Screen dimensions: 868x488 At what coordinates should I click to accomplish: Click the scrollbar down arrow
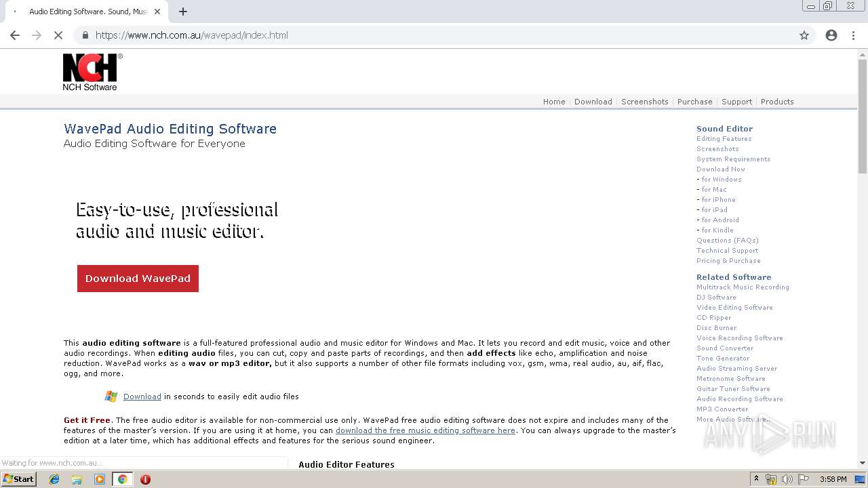click(863, 463)
